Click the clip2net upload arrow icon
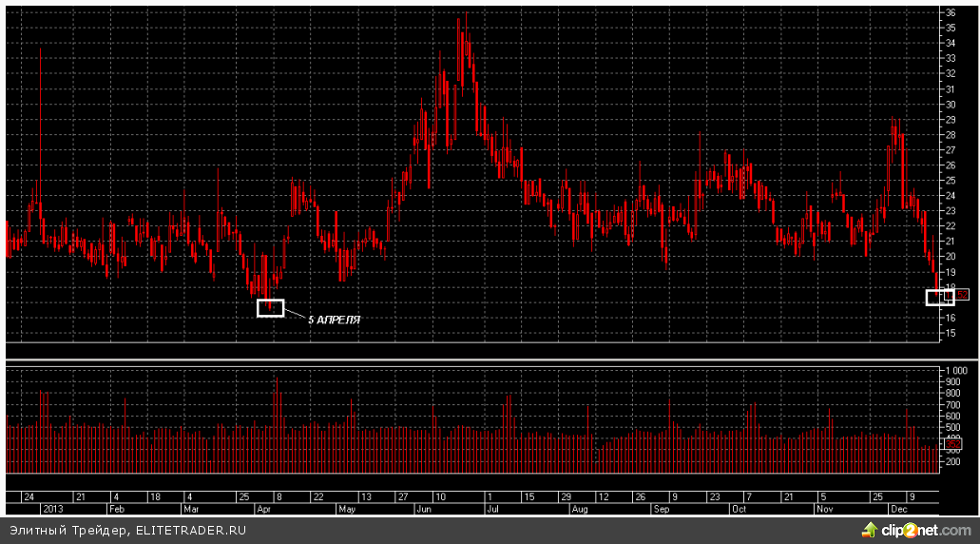The image size is (980, 544). (x=870, y=529)
